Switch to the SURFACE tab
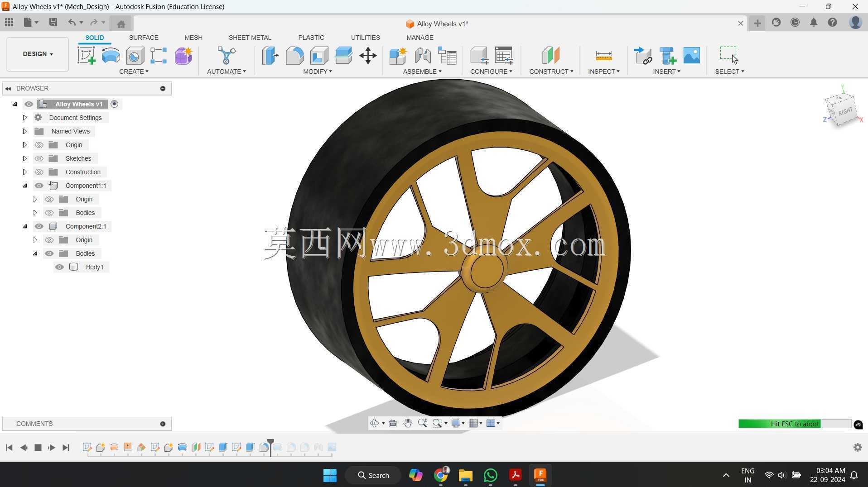868x487 pixels. coord(144,38)
